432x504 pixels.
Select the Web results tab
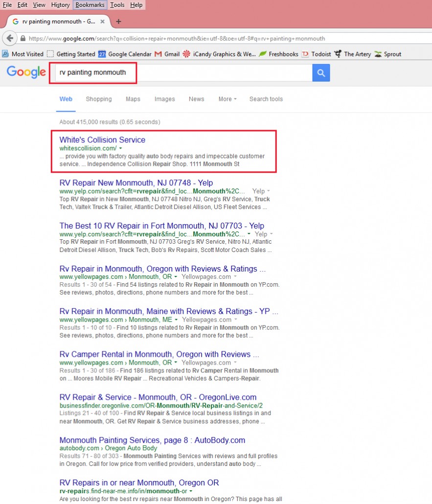66,99
